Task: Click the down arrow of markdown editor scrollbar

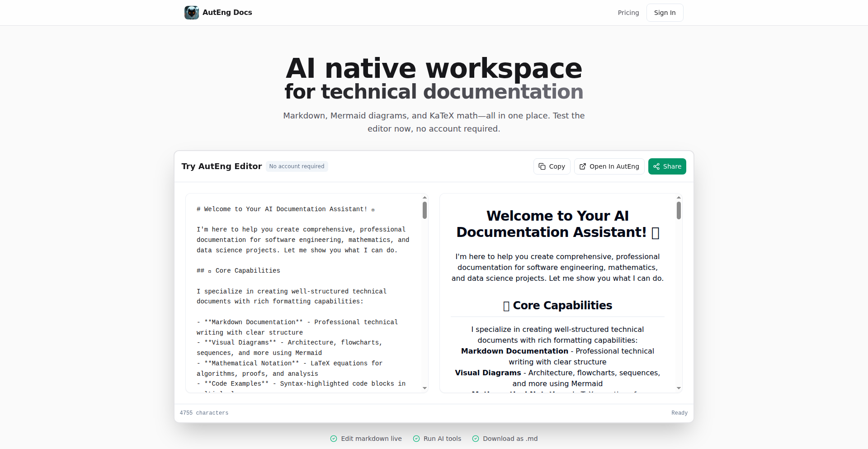Action: (425, 388)
